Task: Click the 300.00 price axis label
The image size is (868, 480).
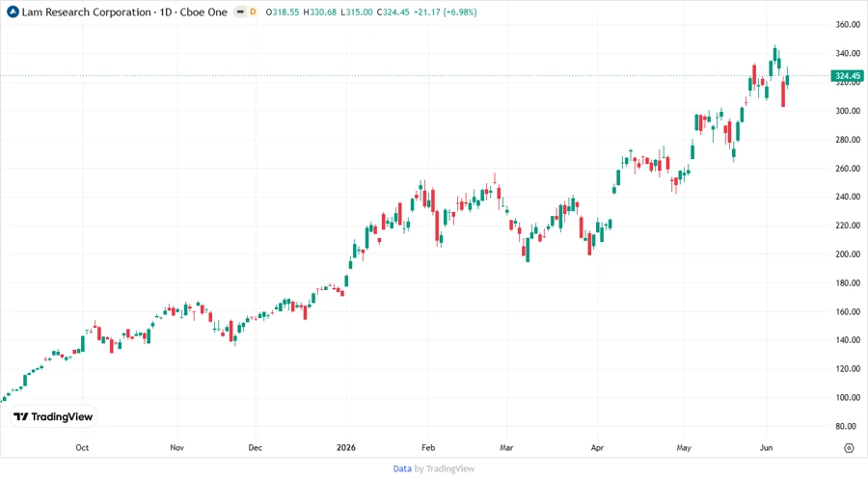Action: [x=848, y=111]
